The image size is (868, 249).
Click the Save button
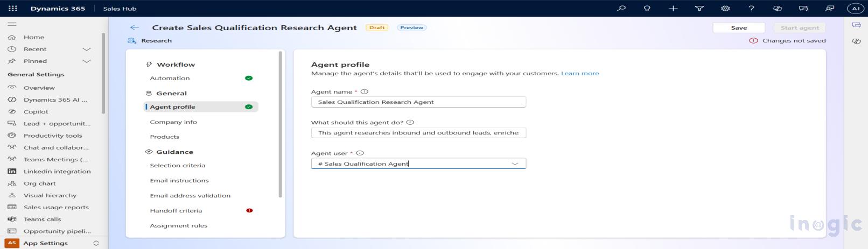739,27
